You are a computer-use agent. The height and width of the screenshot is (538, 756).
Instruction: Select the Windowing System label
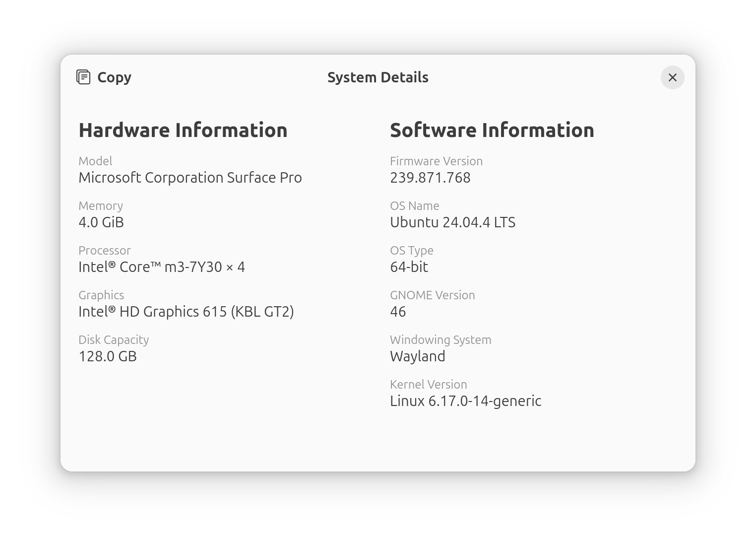click(441, 339)
